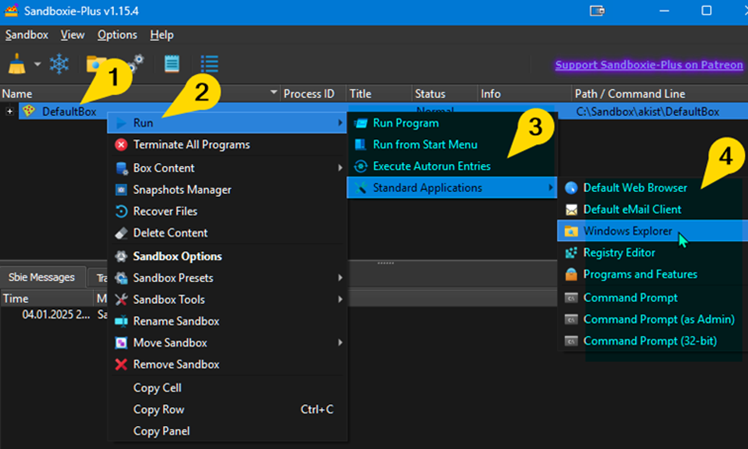748x449 pixels.
Task: Click the Terminate All Programs red icon
Action: click(121, 145)
